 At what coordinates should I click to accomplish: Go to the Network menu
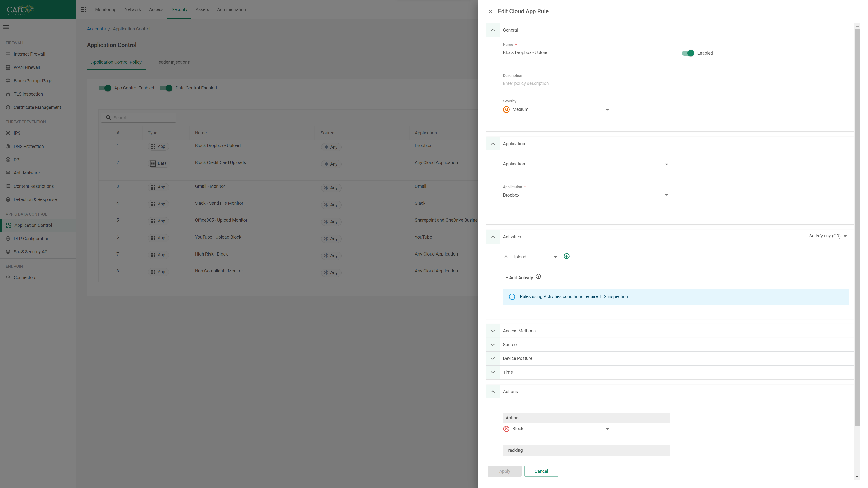pyautogui.click(x=133, y=9)
